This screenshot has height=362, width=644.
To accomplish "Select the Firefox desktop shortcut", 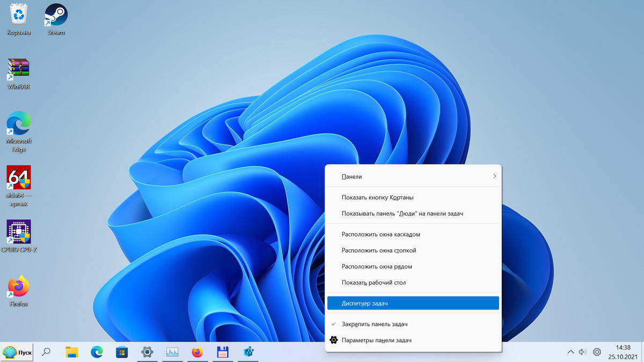I will [x=19, y=291].
